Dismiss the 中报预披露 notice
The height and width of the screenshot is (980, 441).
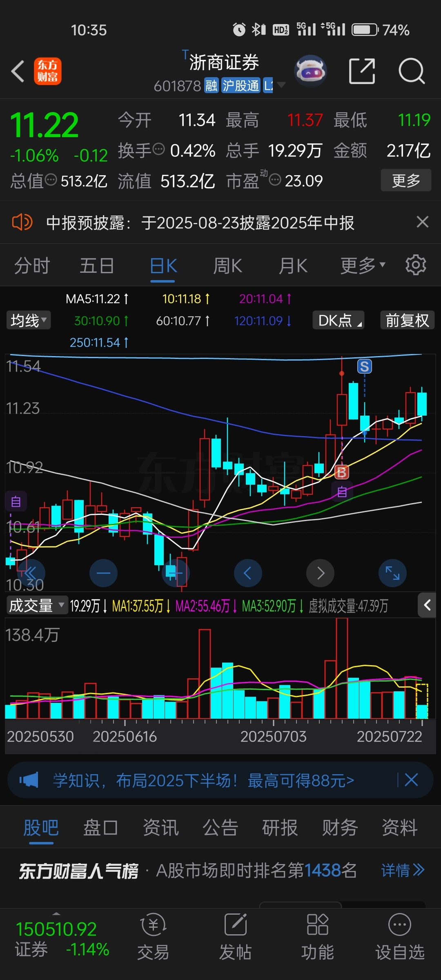(422, 222)
